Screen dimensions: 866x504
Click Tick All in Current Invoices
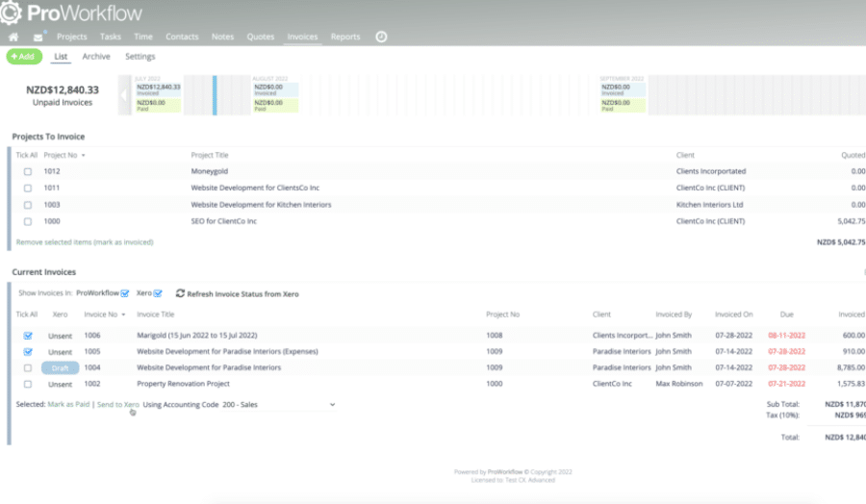click(x=27, y=315)
